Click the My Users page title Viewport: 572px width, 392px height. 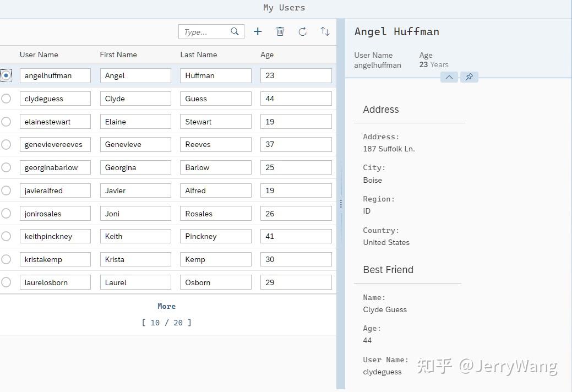[x=284, y=8]
